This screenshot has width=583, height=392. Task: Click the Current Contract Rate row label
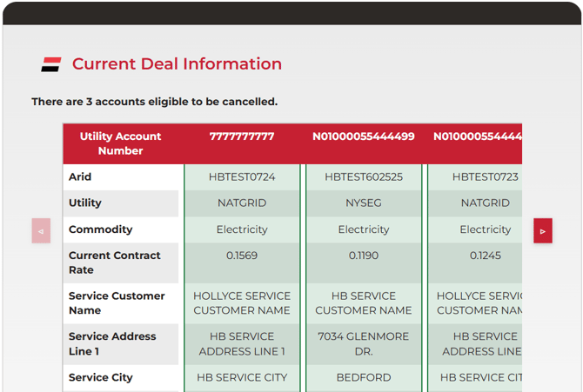(115, 263)
